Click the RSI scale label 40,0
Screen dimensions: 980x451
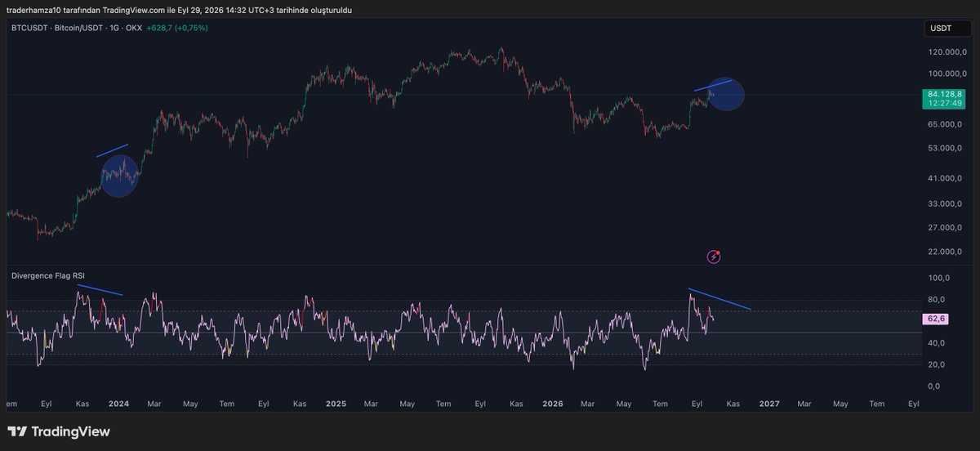tap(936, 343)
